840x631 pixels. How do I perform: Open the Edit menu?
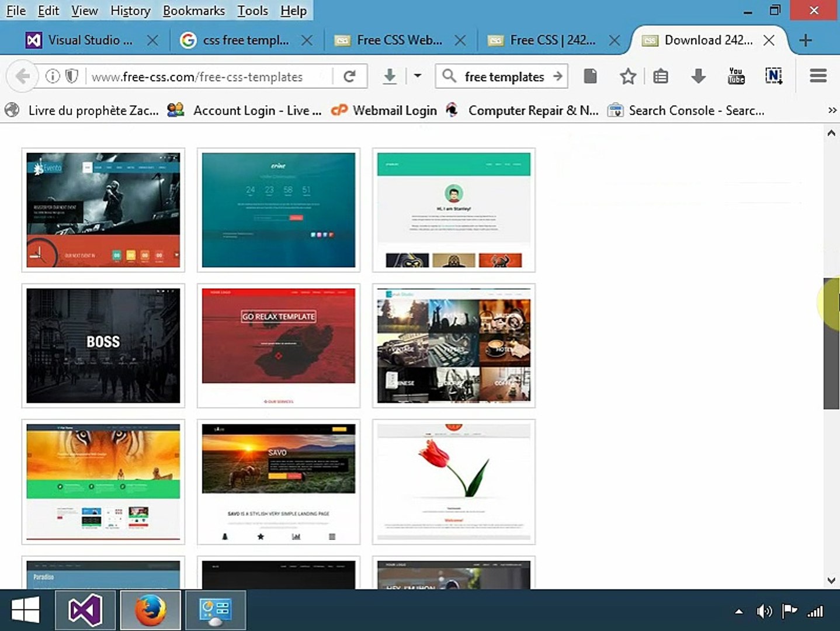click(x=48, y=11)
